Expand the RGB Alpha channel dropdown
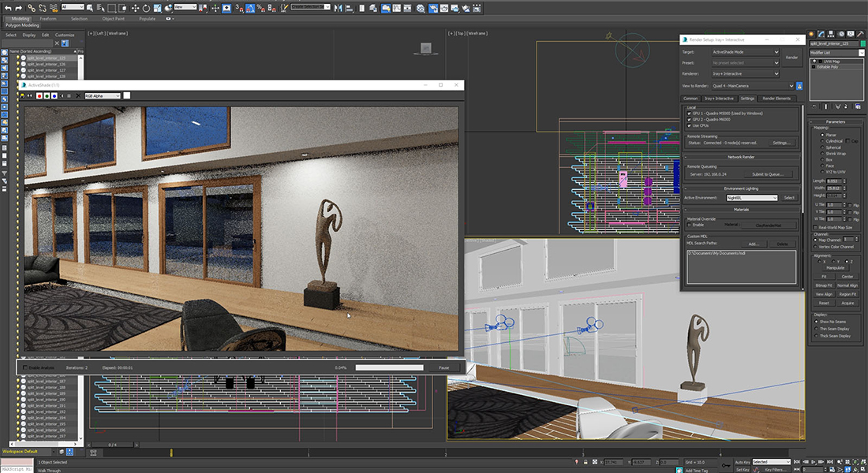 (x=102, y=96)
